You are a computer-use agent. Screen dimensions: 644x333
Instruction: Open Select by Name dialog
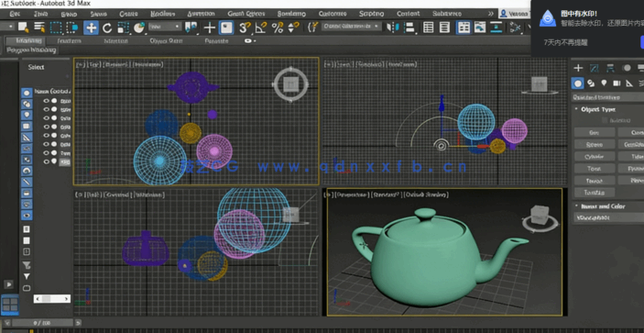pos(39,28)
